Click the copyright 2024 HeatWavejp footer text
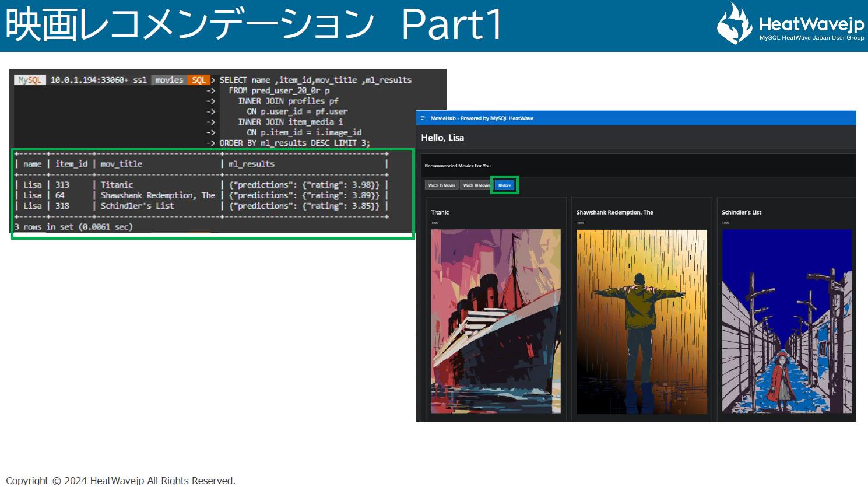The height and width of the screenshot is (487, 868). 121,481
